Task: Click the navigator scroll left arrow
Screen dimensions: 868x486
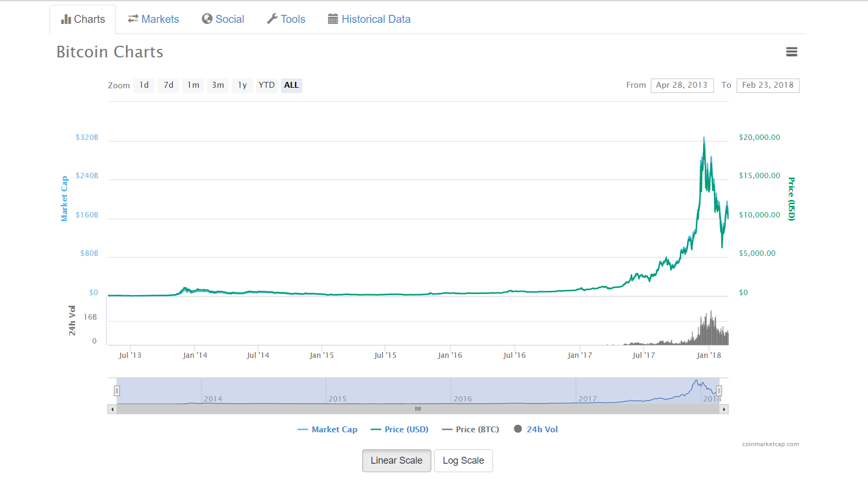Action: [112, 409]
